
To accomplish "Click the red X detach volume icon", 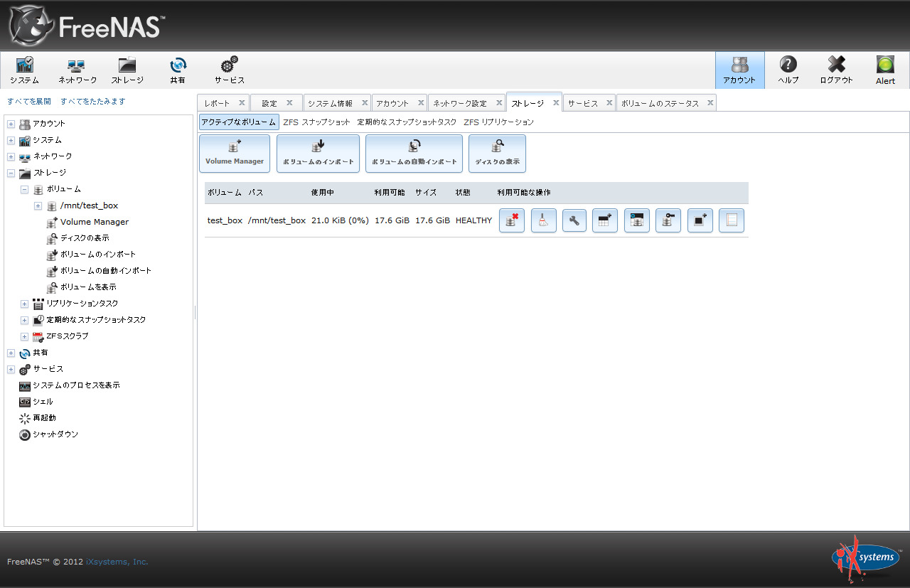I will coord(511,220).
